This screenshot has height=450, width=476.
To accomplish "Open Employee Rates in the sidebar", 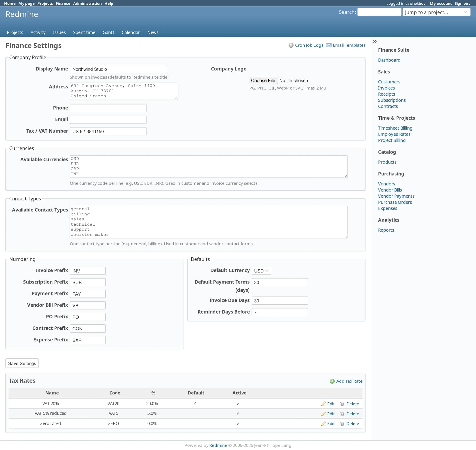I will (x=394, y=134).
